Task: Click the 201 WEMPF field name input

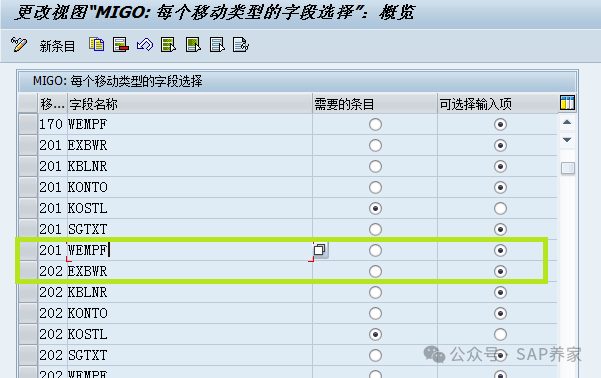Action: pos(190,250)
